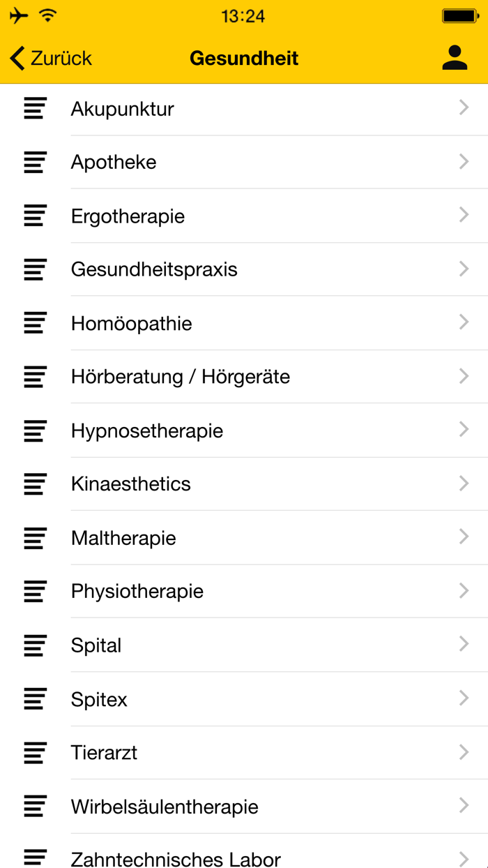Open the user profile icon

[x=455, y=58]
